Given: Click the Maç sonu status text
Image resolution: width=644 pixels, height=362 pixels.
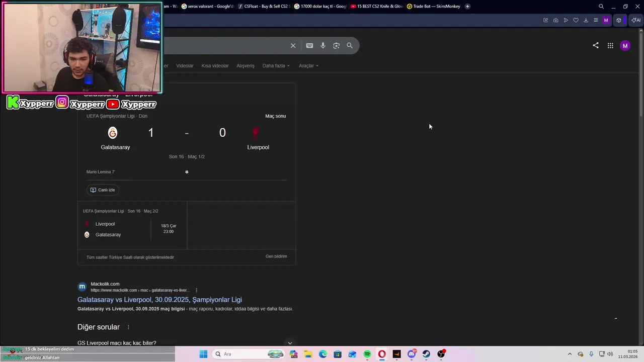Looking at the screenshot, I should pyautogui.click(x=275, y=116).
